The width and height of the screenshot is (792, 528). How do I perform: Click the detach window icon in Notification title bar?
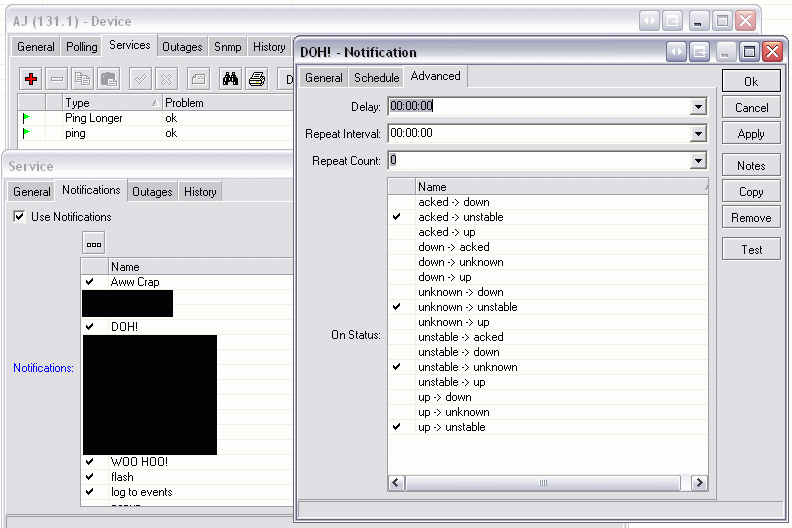[x=700, y=52]
